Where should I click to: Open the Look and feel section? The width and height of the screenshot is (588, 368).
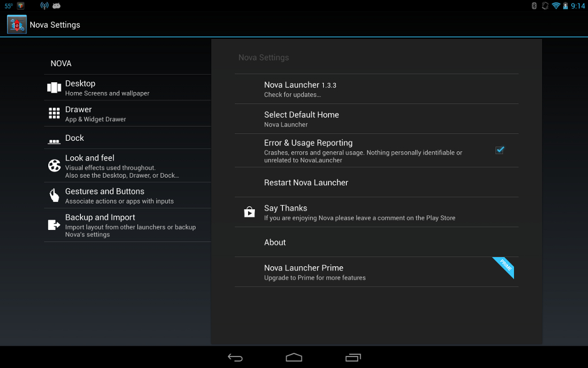[127, 166]
